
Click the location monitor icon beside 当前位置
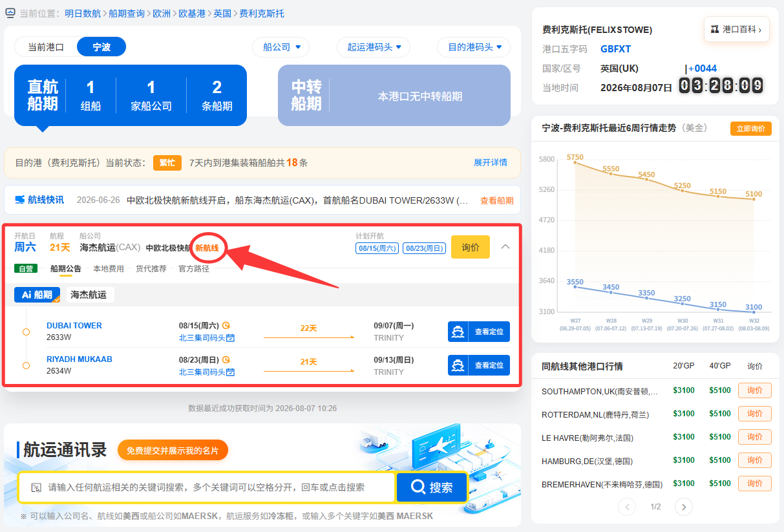10,13
